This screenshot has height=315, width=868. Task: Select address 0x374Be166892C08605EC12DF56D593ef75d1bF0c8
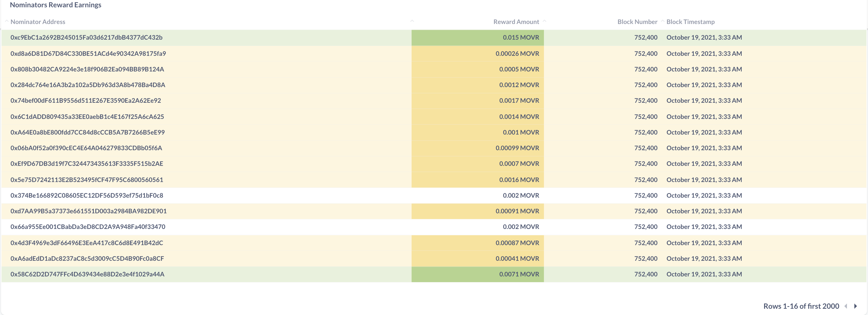click(x=86, y=195)
